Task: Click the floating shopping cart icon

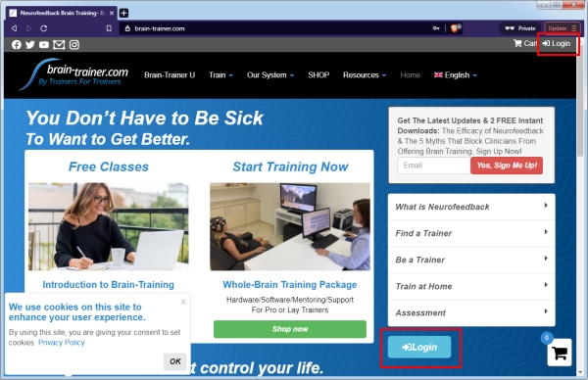Action: [x=560, y=353]
